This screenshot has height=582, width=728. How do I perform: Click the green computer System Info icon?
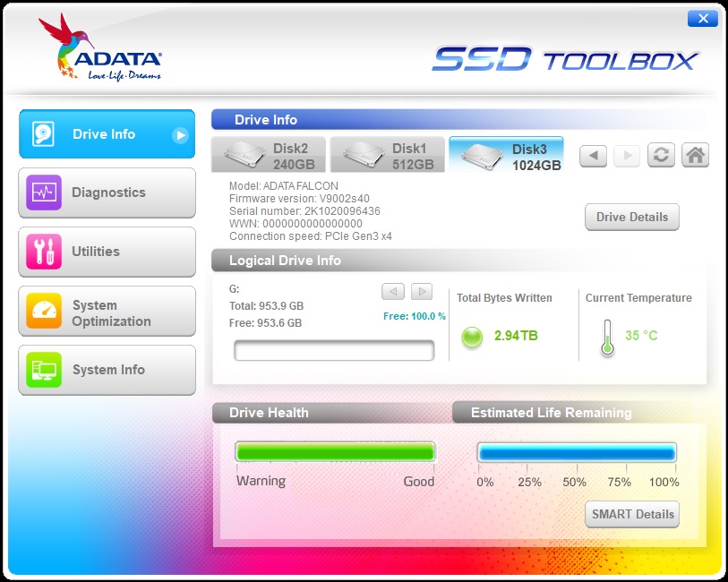[44, 370]
